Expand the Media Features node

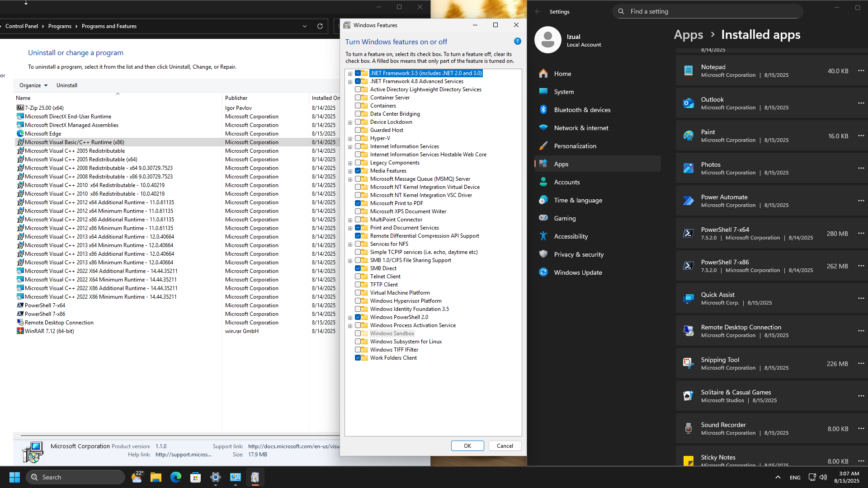coord(350,171)
